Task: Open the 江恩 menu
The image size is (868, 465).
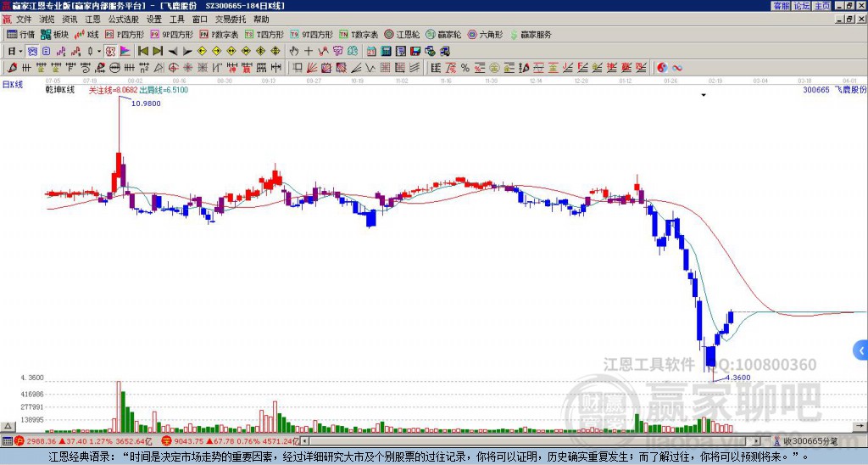Action: click(92, 20)
